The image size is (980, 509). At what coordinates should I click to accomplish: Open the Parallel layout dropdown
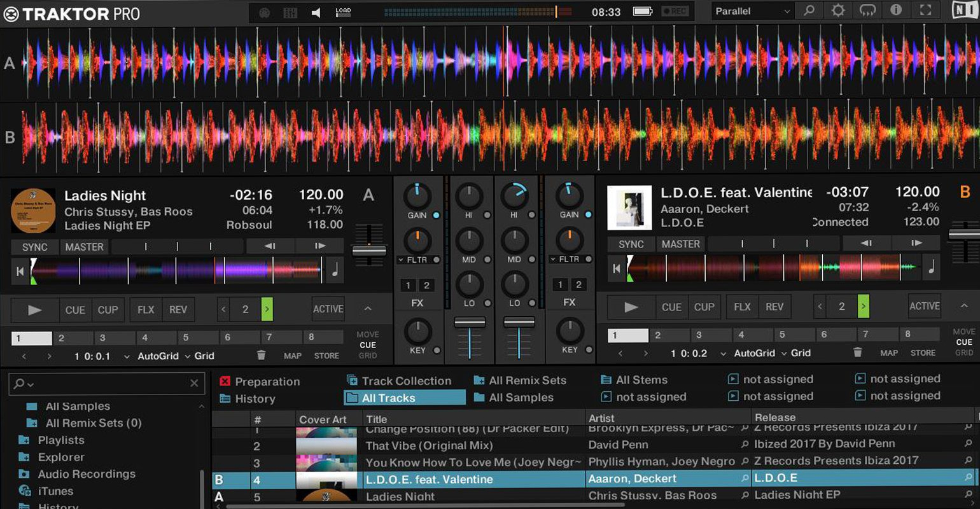[x=752, y=10]
